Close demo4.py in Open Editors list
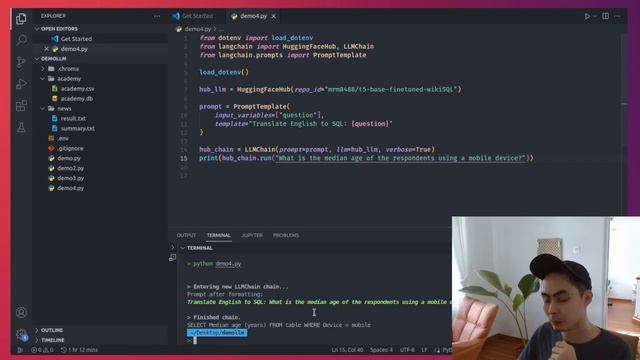 (47, 49)
